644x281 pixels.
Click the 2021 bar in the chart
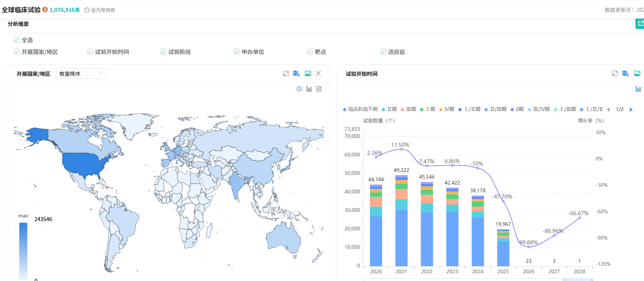[401, 222]
